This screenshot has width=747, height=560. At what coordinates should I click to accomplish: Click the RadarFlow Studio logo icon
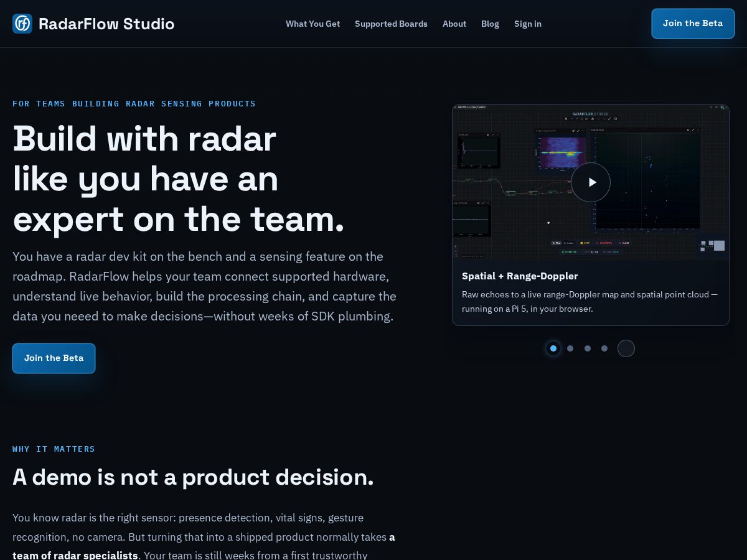click(x=22, y=24)
